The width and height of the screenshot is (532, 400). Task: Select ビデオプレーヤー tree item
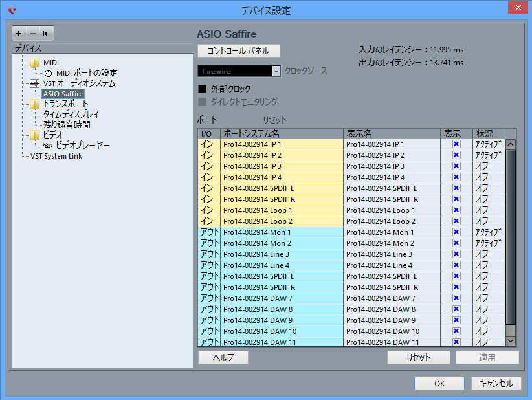[83, 146]
